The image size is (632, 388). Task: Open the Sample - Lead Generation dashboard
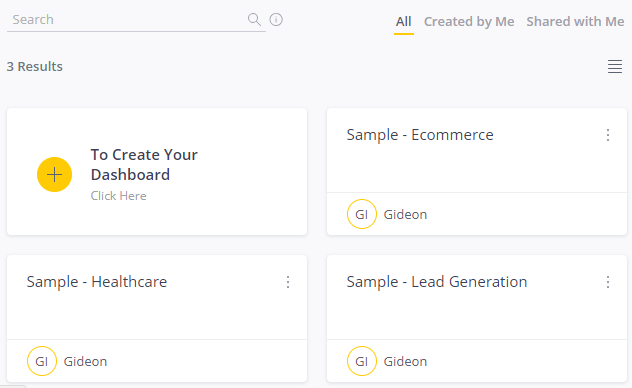(x=437, y=282)
